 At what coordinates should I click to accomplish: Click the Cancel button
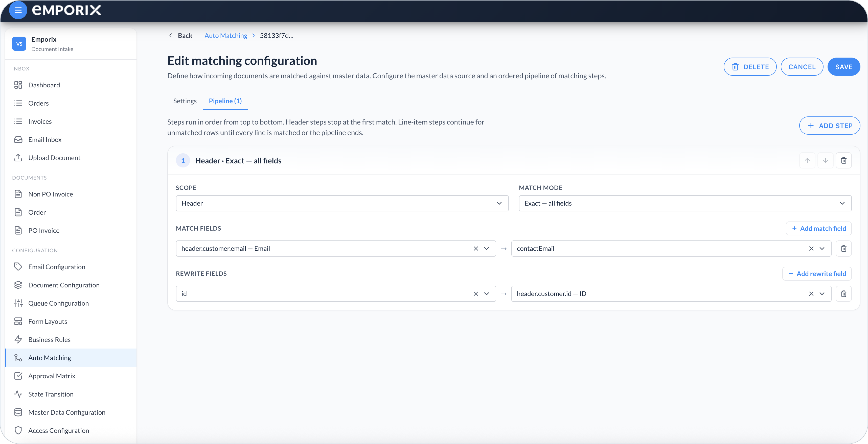[x=802, y=67]
